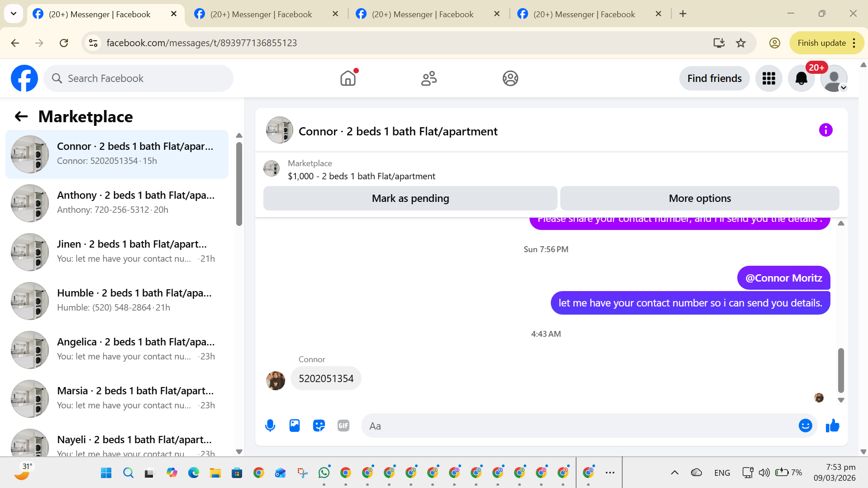View site information icon in address bar
This screenshot has height=488, width=868.
[93, 43]
